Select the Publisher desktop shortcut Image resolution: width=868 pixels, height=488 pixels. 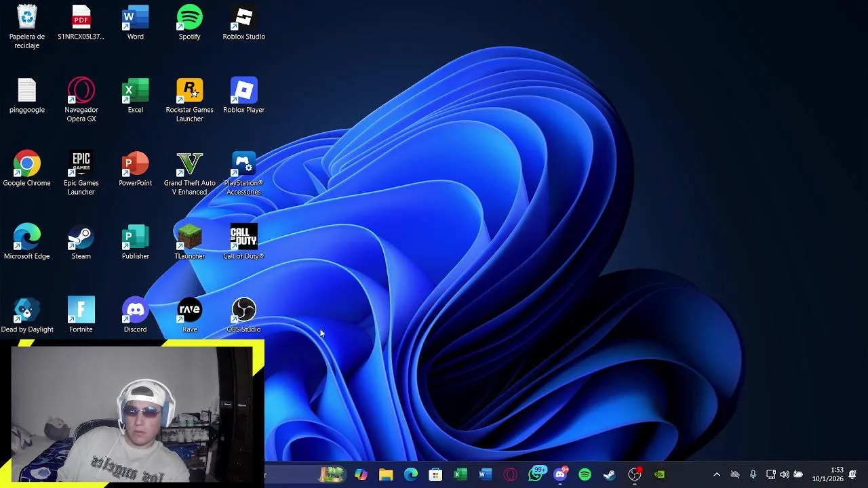136,242
